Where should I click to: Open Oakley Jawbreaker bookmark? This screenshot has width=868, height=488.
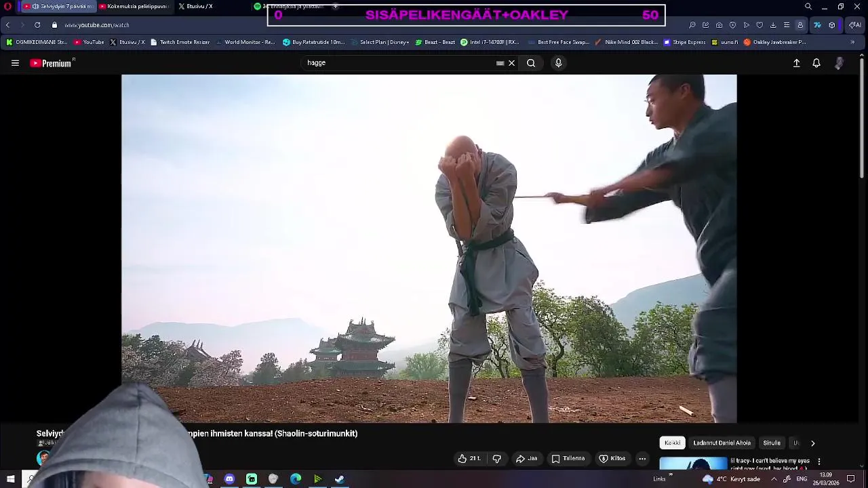click(774, 42)
